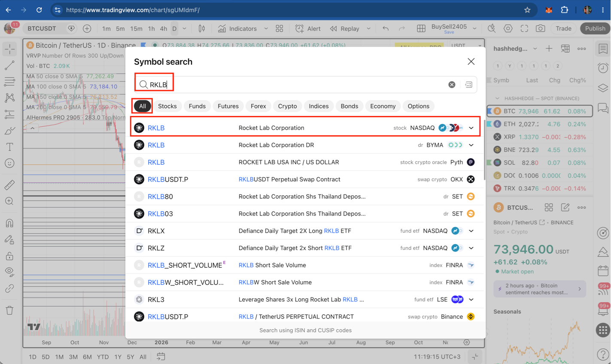Undo the last chart action
This screenshot has width=611, height=364.
pos(386,29)
